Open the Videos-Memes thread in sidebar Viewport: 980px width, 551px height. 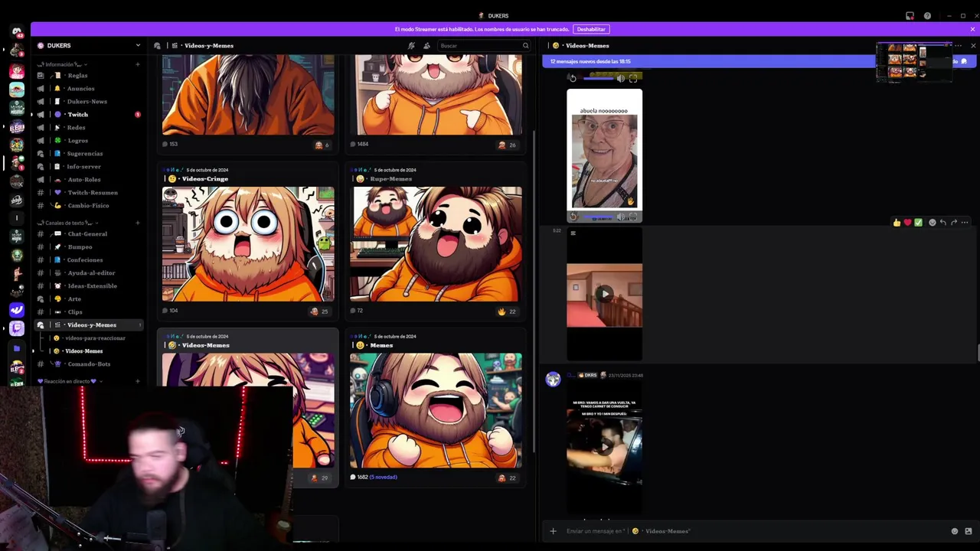95,350
